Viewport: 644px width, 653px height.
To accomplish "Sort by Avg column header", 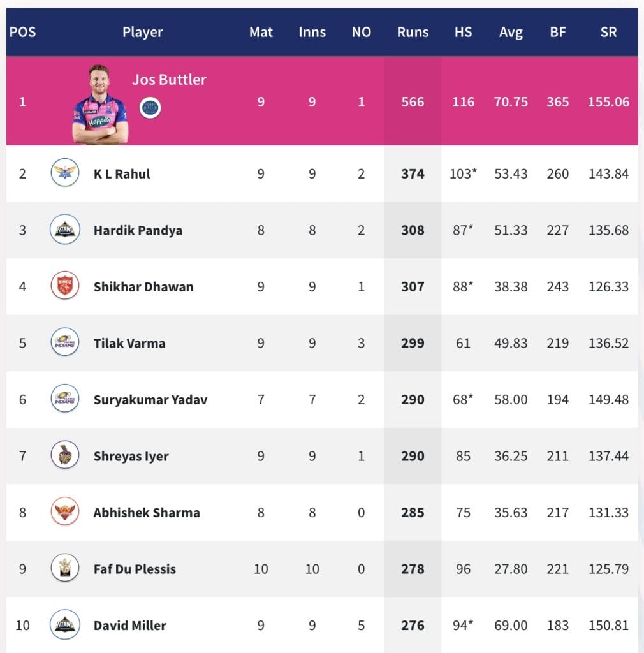I will point(511,32).
